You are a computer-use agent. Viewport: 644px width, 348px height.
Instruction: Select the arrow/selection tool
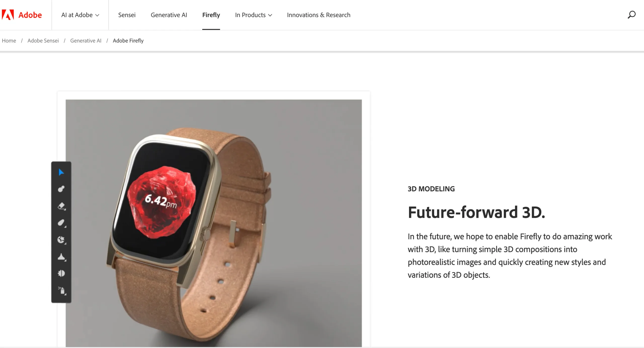tap(61, 172)
